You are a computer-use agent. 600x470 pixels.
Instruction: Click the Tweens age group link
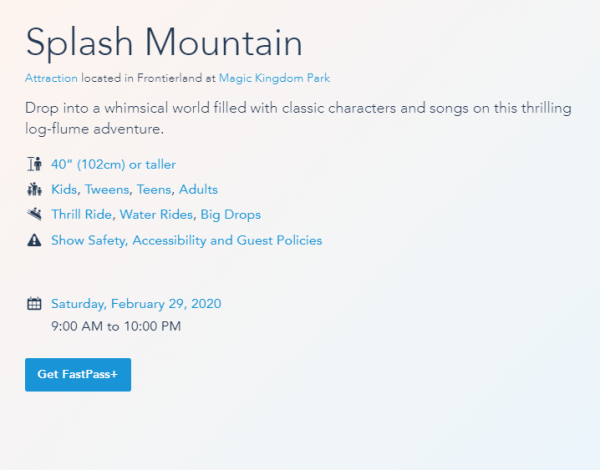pyautogui.click(x=107, y=189)
